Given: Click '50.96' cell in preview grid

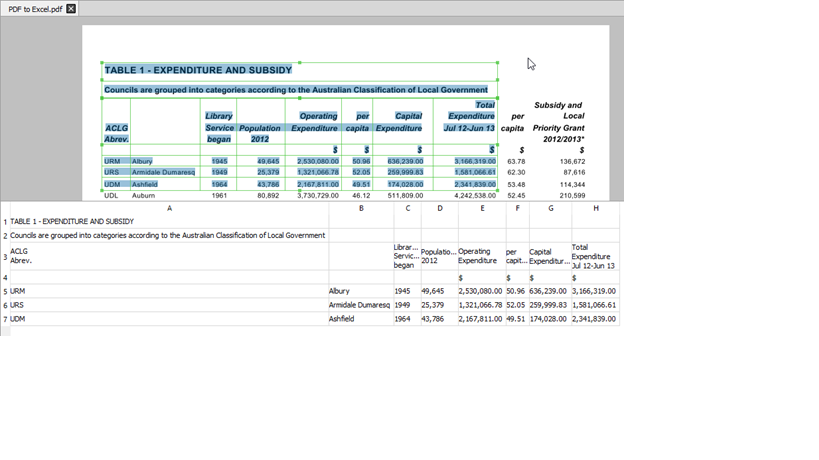Looking at the screenshot, I should 518,291.
